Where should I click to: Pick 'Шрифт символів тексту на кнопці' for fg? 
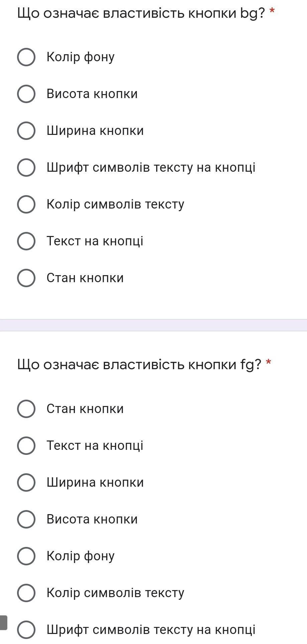[26, 630]
